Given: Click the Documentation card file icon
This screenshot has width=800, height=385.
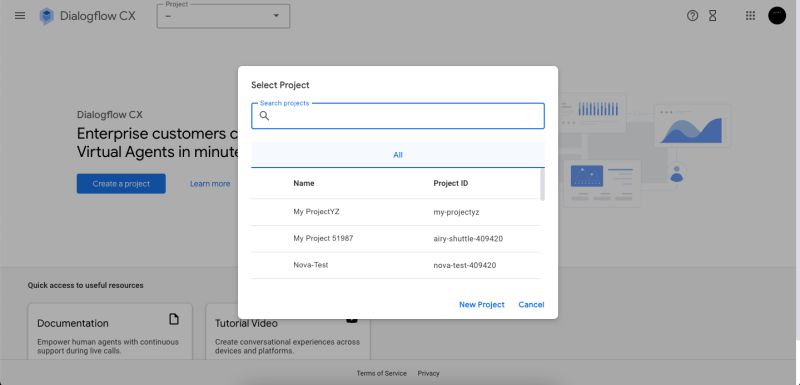Looking at the screenshot, I should pyautogui.click(x=174, y=319).
